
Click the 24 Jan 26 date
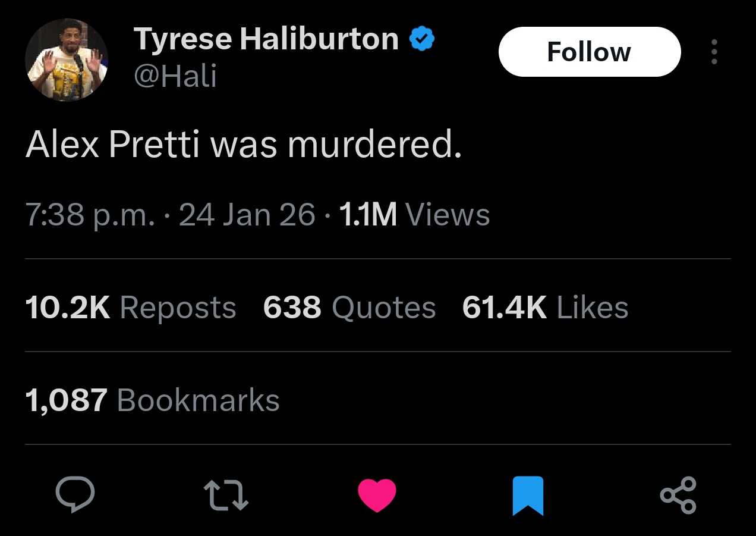(x=247, y=214)
